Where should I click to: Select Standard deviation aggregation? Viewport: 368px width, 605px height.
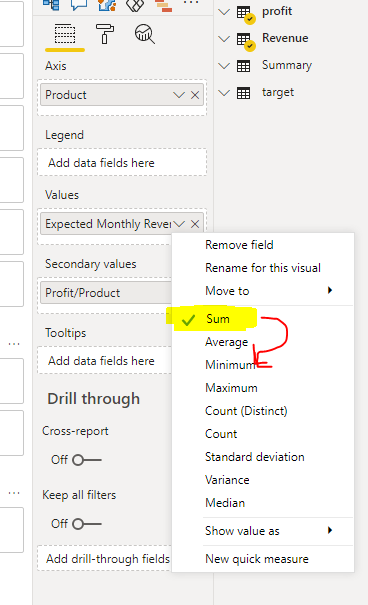pos(255,457)
